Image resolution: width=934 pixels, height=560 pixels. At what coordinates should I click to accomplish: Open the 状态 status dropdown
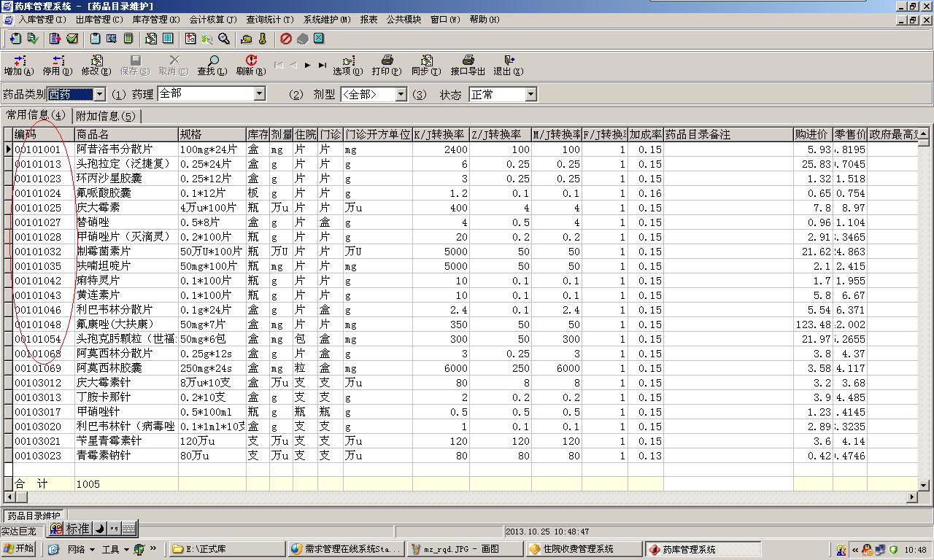coord(530,94)
